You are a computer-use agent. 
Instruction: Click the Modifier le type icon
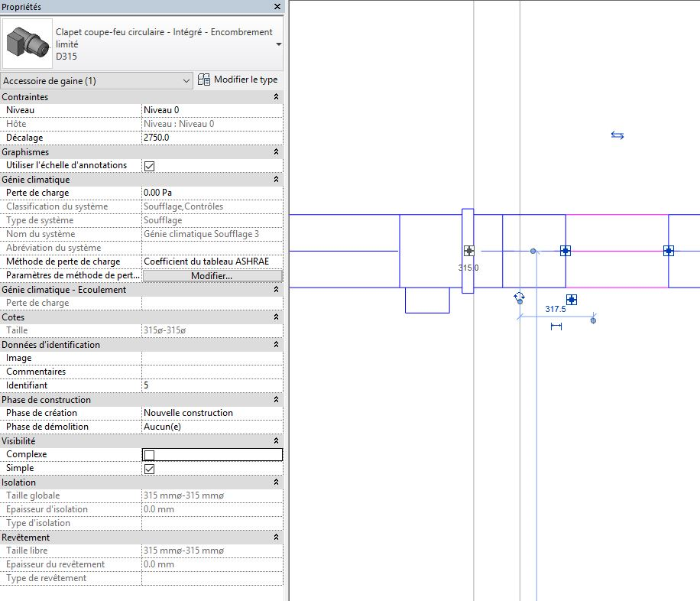[204, 80]
